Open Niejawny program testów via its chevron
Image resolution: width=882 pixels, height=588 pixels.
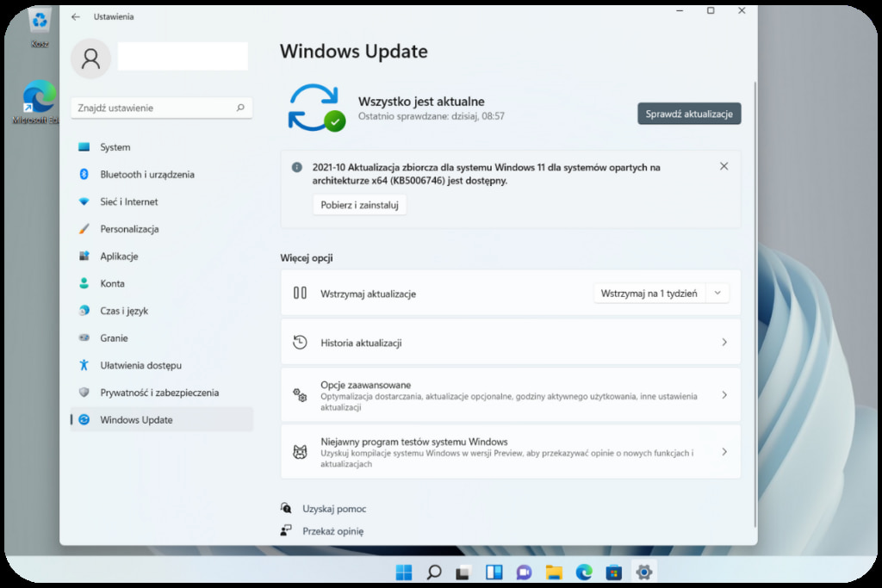(724, 452)
